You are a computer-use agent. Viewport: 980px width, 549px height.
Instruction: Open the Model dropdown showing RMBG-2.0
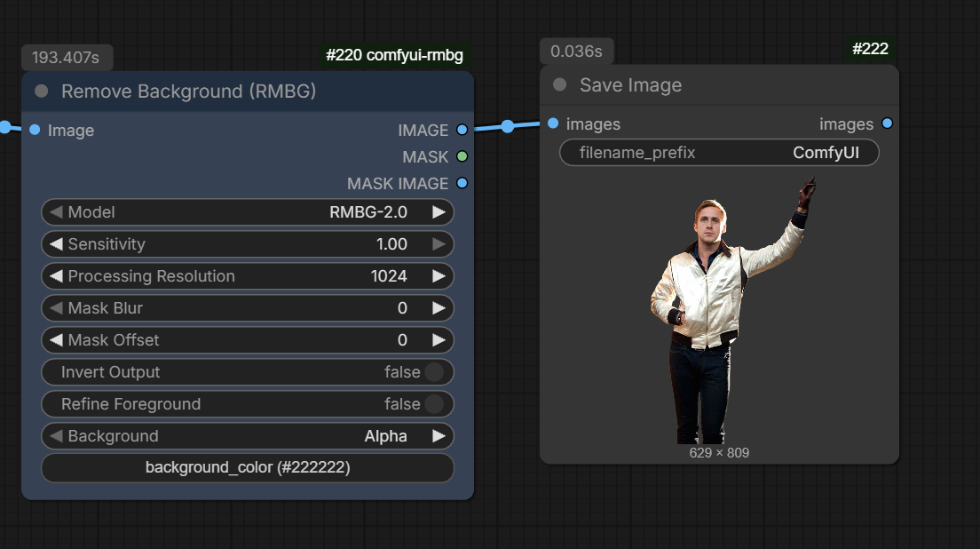pos(248,212)
